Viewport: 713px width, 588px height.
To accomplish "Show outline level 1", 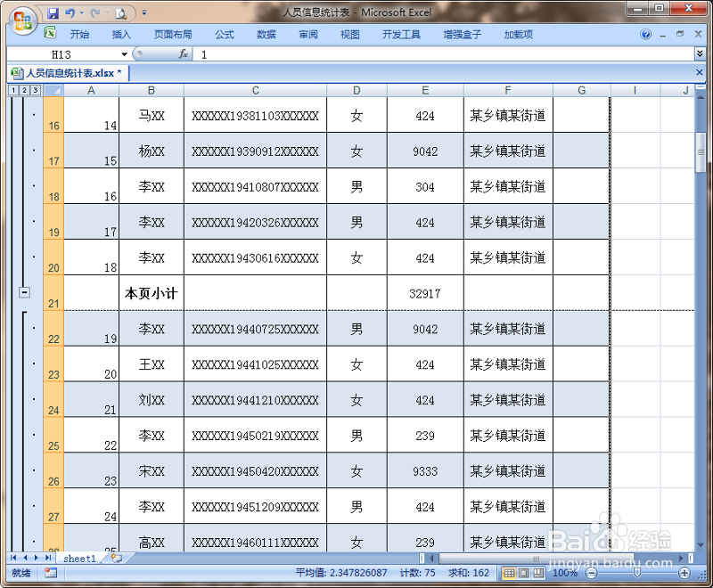I will point(13,90).
